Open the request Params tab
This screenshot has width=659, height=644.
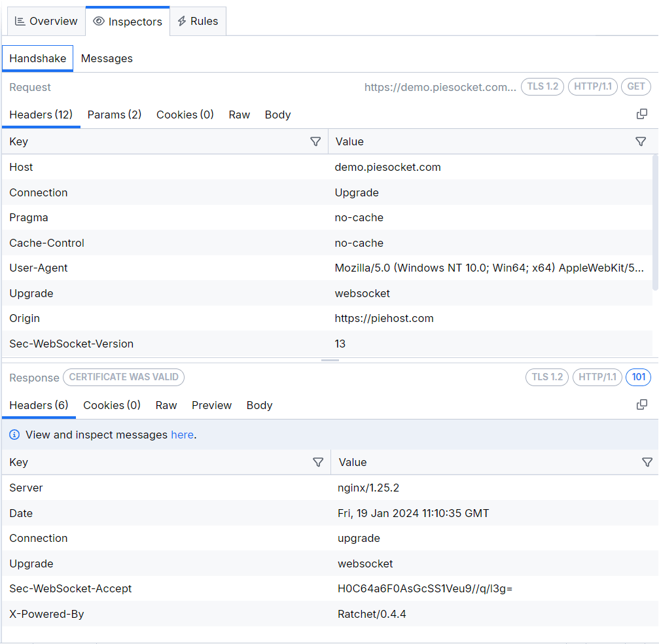[114, 115]
